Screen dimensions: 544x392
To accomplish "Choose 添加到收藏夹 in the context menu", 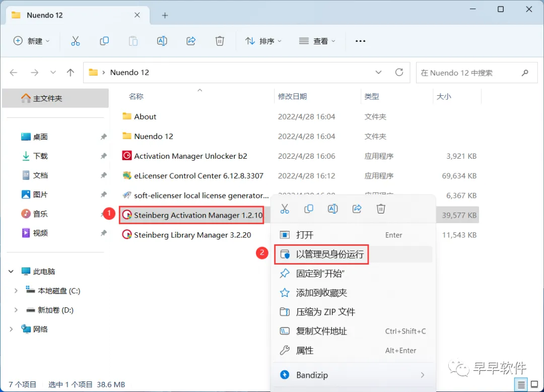I will [353, 293].
